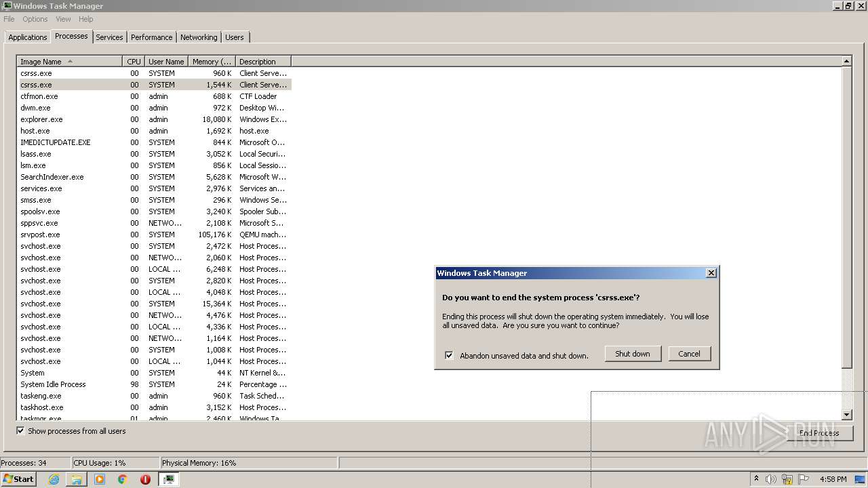Screen dimensions: 868x488
Task: Click the Action Center flag icon
Action: [803, 479]
